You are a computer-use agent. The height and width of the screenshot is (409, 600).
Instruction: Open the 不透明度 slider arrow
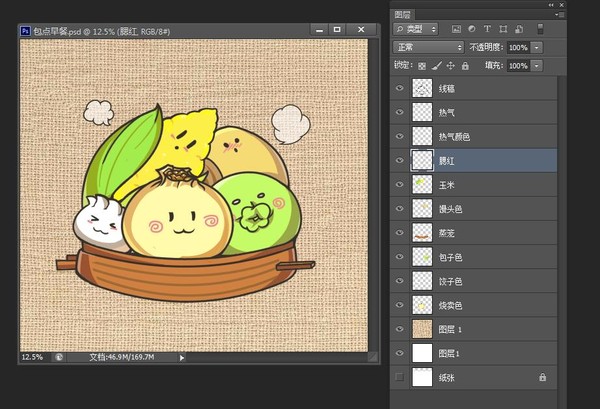pyautogui.click(x=536, y=47)
